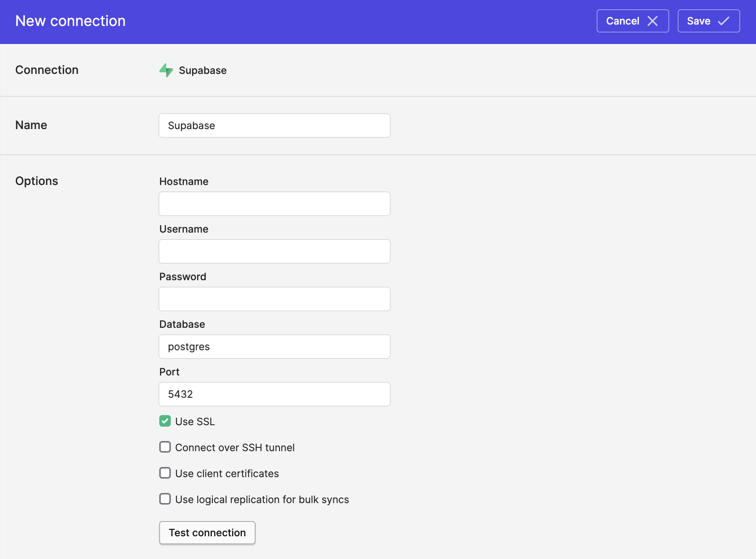
Task: Enable Connect over SSH tunnel
Action: click(165, 447)
